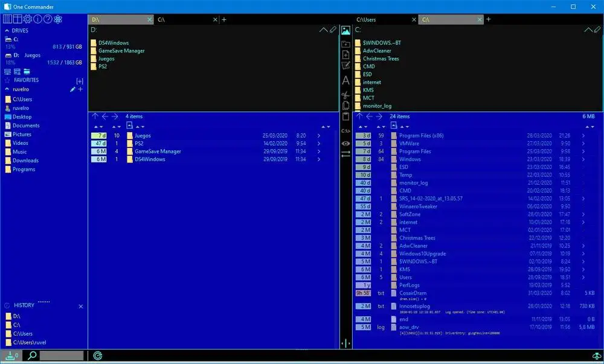Edit C: path pencil icon in right pane
The width and height of the screenshot is (604, 364).
[597, 30]
